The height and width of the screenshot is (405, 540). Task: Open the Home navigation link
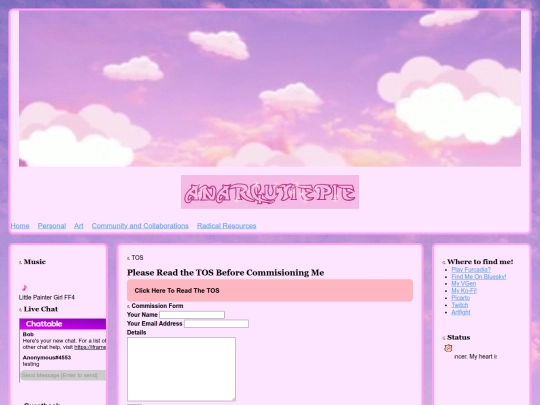point(20,226)
